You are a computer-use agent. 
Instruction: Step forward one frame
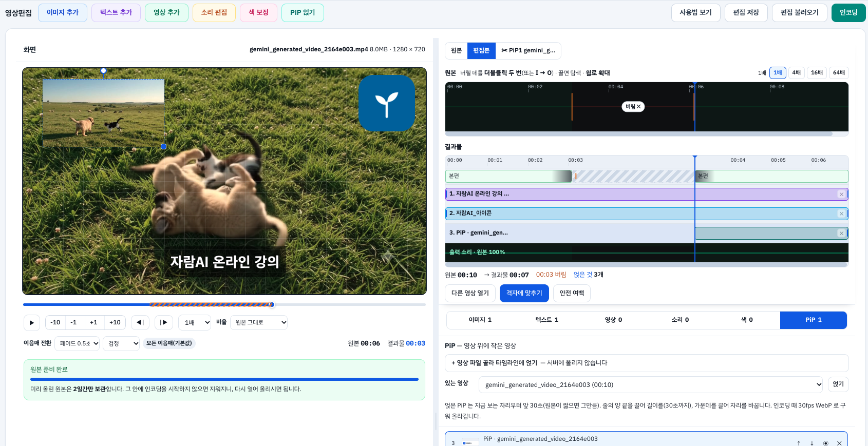coord(164,322)
